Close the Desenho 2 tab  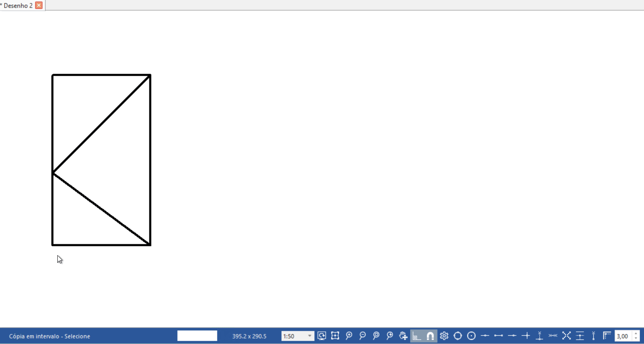[x=39, y=5]
